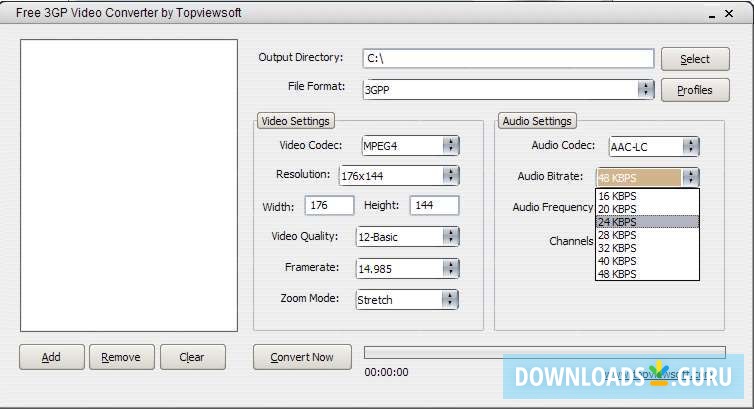
Task: Close the converter window
Action: (x=729, y=14)
